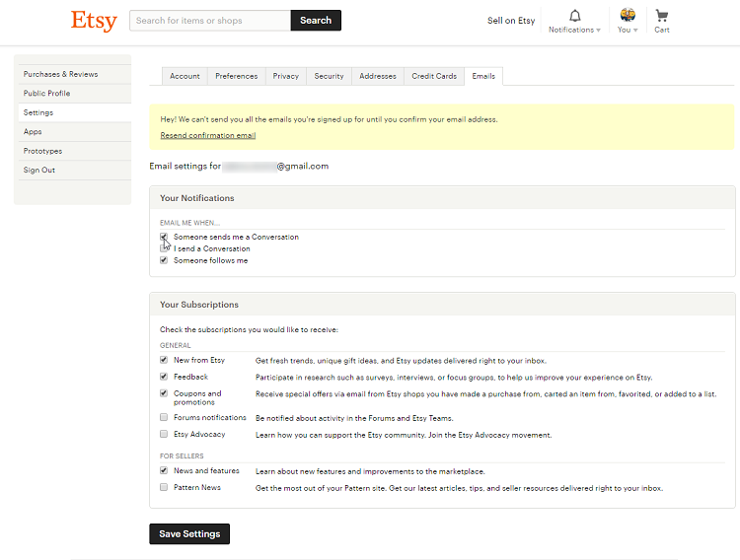Open the Credit Cards tab
Viewport: 740px width, 560px height.
(x=434, y=76)
